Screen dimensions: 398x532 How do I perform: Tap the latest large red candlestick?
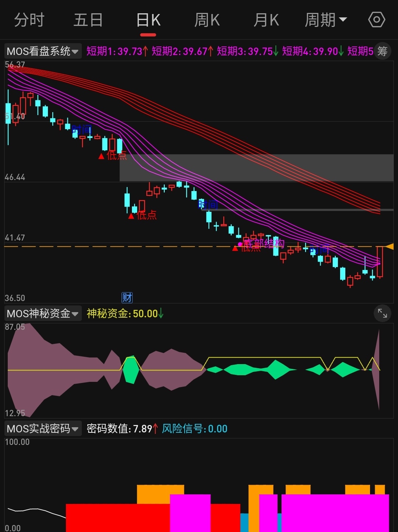[380, 262]
